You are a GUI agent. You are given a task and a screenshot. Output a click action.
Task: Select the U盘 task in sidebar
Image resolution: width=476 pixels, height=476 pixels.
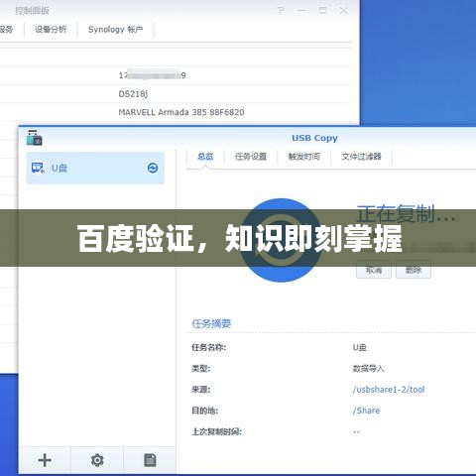coord(95,168)
